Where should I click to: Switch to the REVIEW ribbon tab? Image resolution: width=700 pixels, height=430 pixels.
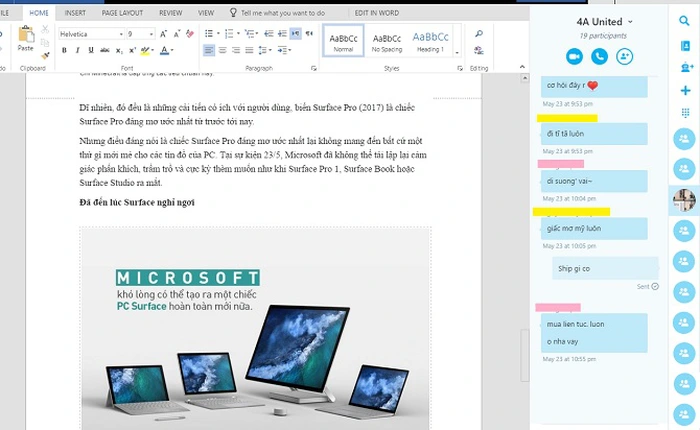coord(171,13)
